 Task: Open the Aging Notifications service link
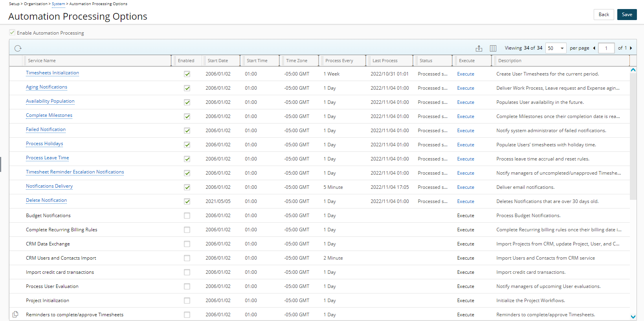46,87
